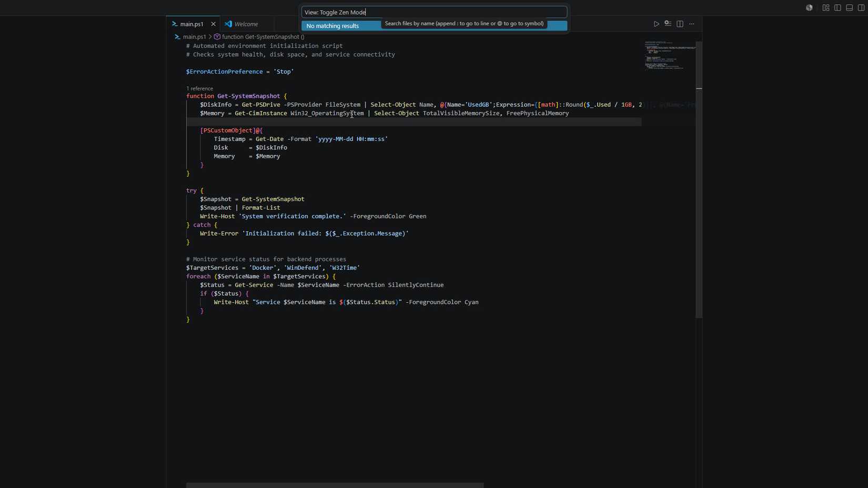Open the Customize Layout icon

tap(826, 7)
